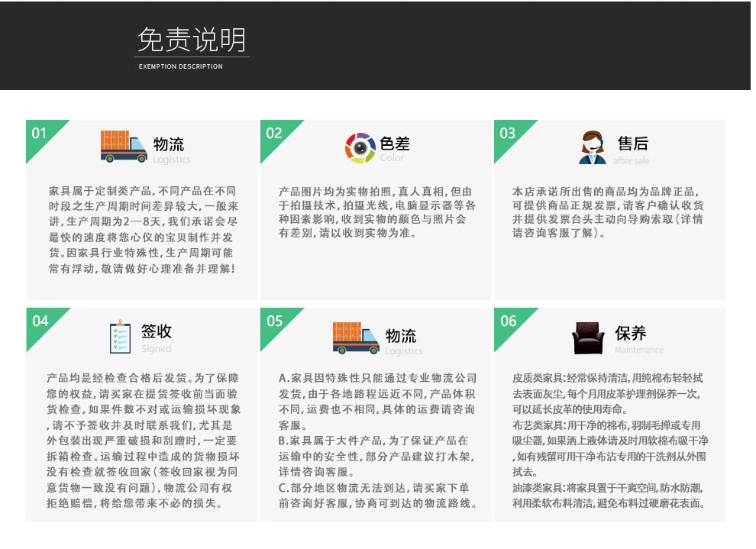Click the line starting 油漆类家具
This screenshot has width=756, height=549.
[x=608, y=488]
